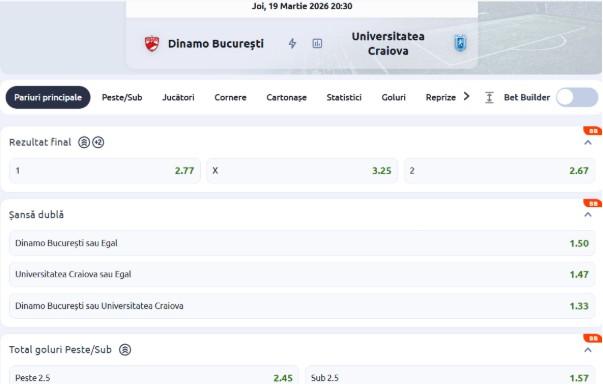
Task: Click the Bet Builder label
Action: (527, 97)
